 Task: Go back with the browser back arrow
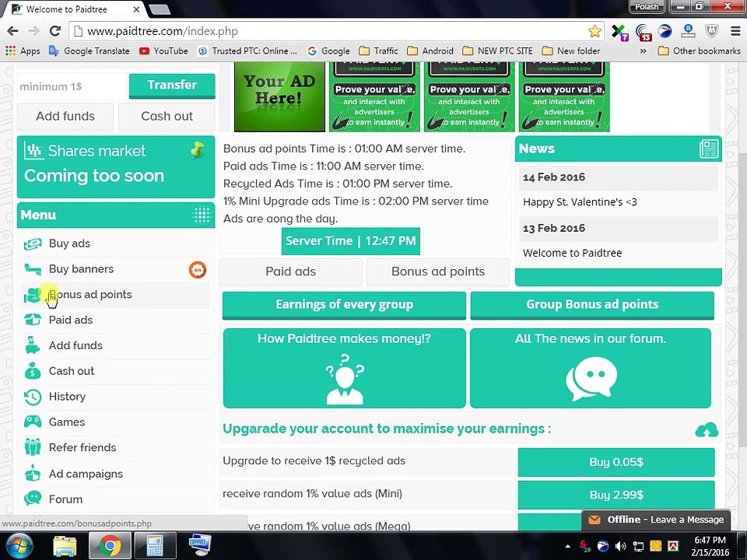(13, 31)
